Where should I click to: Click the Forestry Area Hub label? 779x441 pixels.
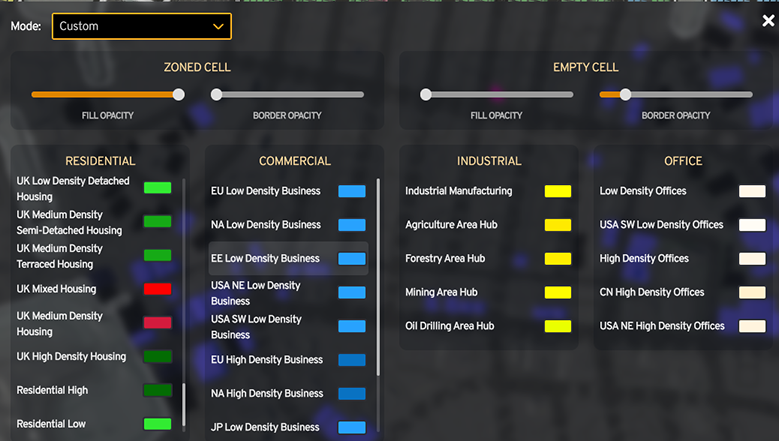(445, 259)
